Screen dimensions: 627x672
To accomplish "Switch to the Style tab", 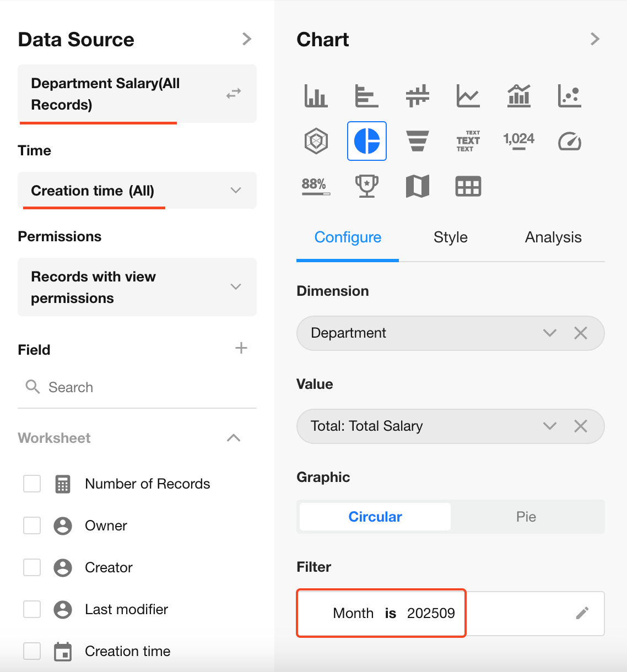I will coord(450,237).
